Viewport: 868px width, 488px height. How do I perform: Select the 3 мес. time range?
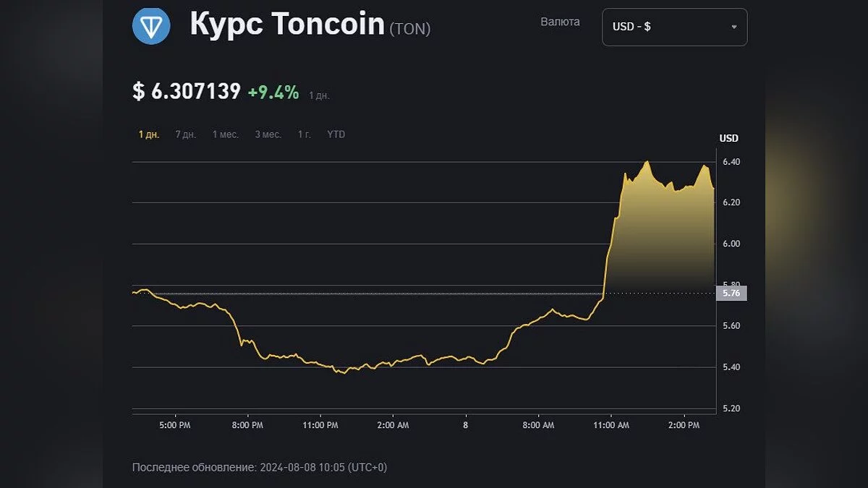(x=268, y=134)
